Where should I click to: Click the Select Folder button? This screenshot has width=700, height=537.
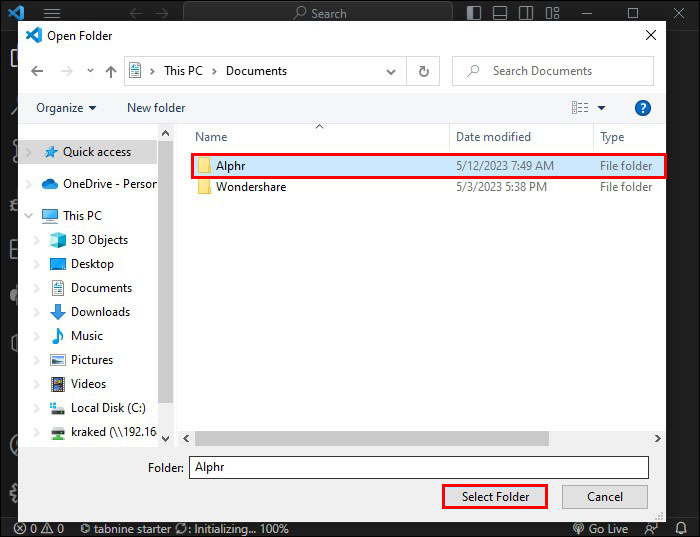495,496
